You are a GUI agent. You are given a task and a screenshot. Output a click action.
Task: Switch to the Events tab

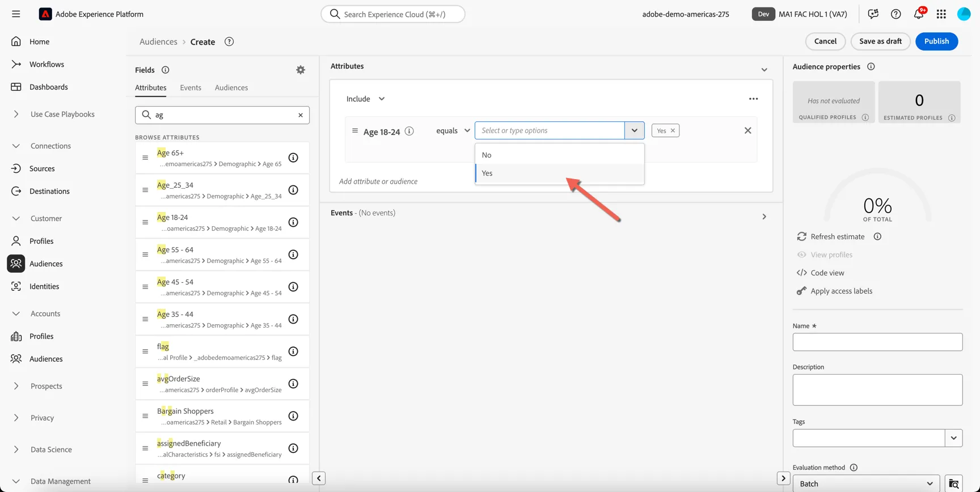pyautogui.click(x=191, y=87)
